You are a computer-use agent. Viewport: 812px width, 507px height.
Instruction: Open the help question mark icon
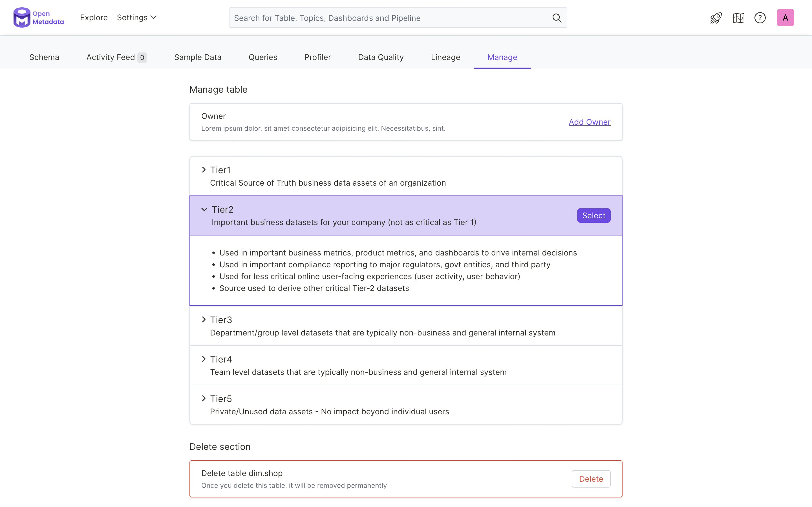tap(760, 18)
